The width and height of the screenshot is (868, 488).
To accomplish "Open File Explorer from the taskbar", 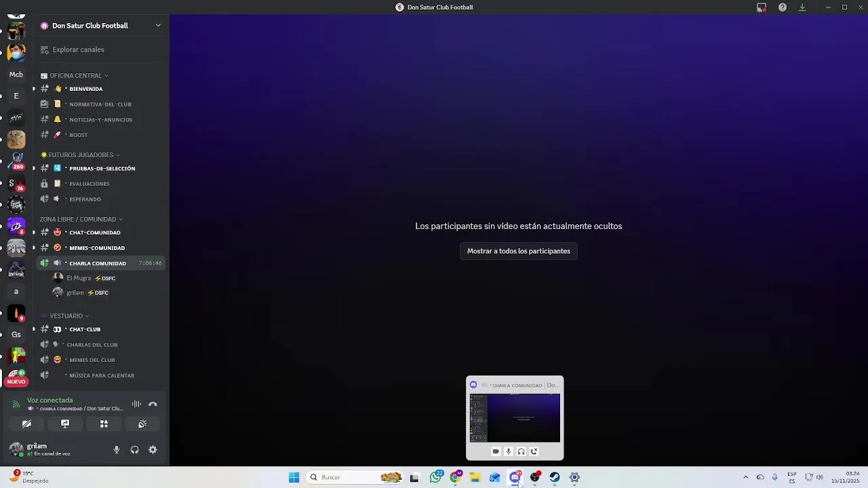I will pos(475,477).
